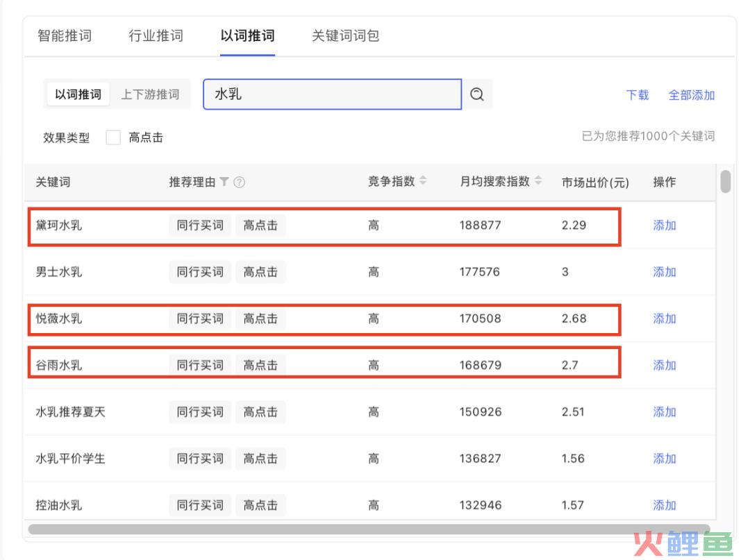Viewport: 750px width, 560px height.
Task: Click the 控油水乳 keyword cell
Action: tap(59, 505)
